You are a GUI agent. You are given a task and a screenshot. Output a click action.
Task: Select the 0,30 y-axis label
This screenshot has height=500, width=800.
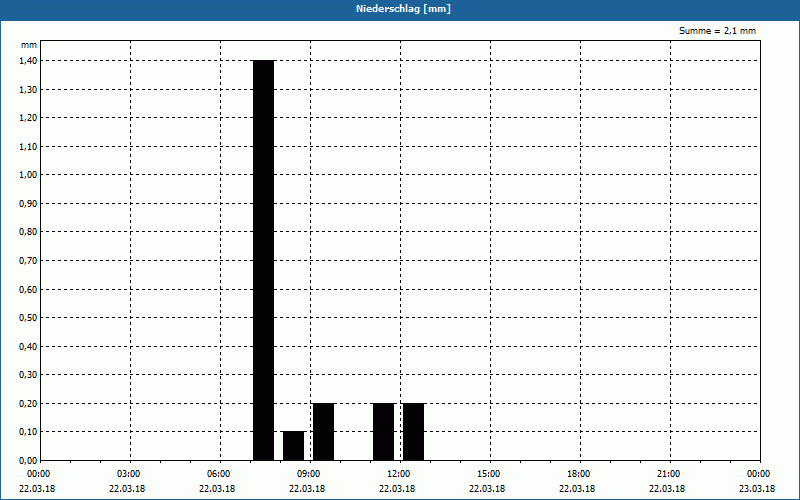tap(29, 375)
